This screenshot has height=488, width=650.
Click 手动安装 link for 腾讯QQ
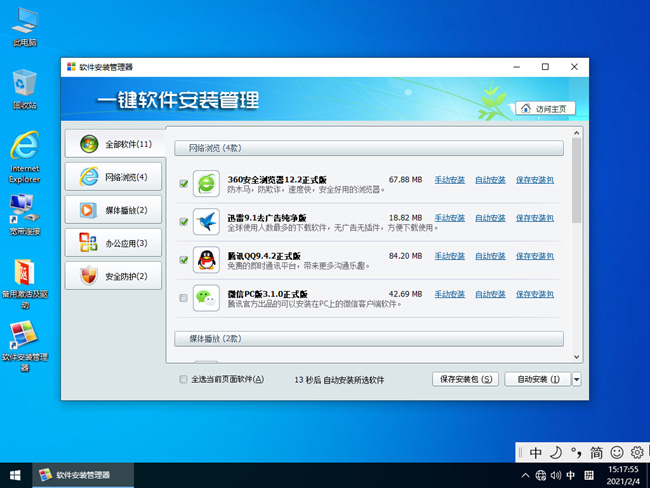[450, 256]
